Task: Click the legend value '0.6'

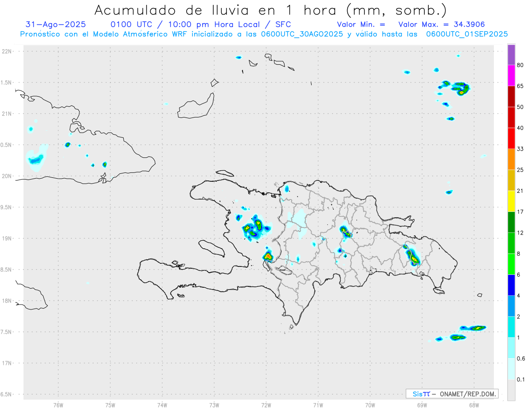Action: tap(521, 359)
